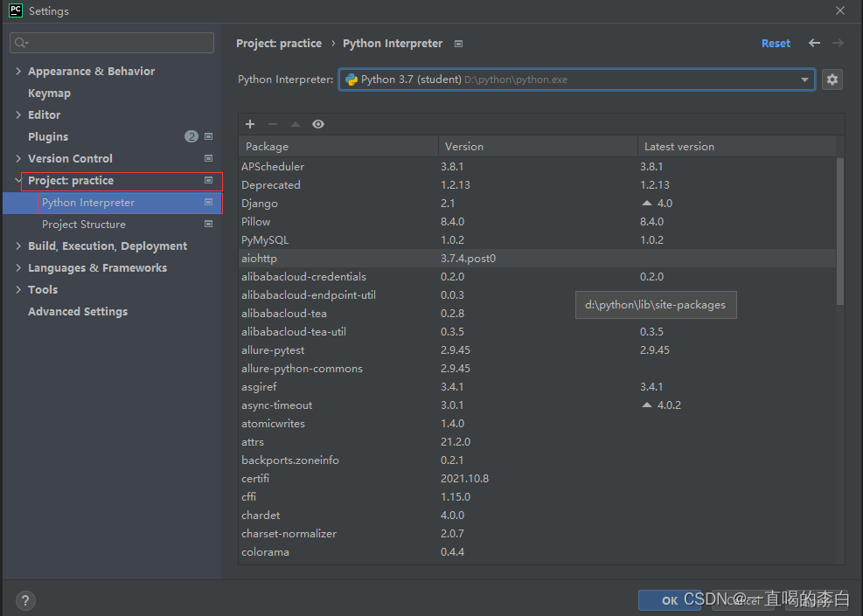
Task: Select the aiohttp package row
Action: click(x=537, y=258)
